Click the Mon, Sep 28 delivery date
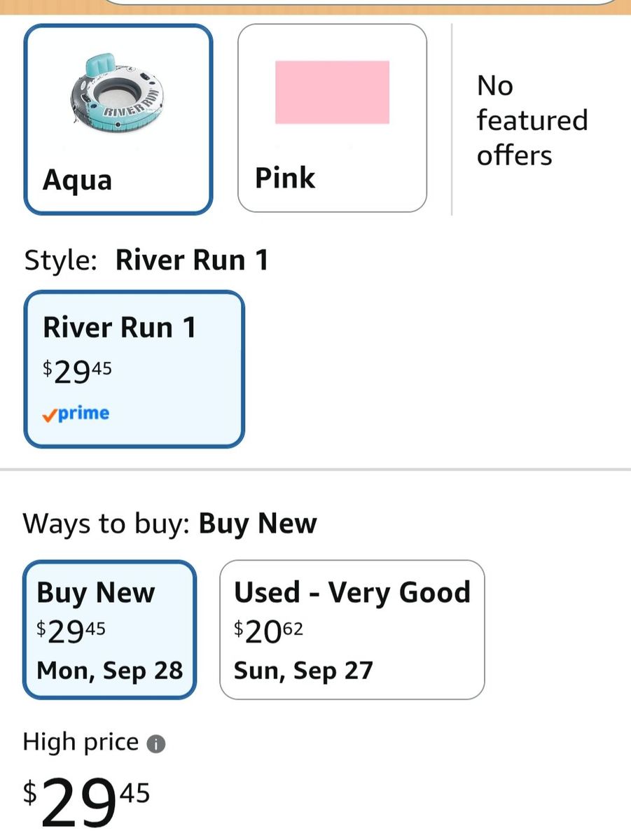The width and height of the screenshot is (631, 840). coord(110,671)
